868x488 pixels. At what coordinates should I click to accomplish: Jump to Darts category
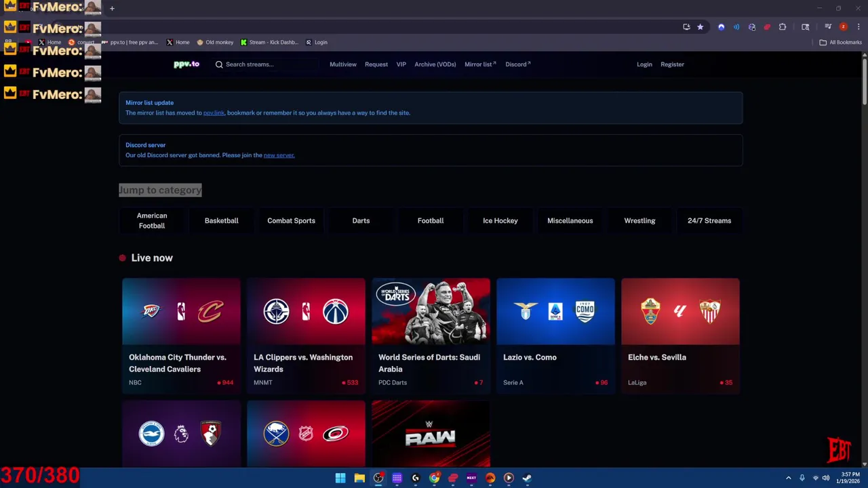[x=361, y=221]
